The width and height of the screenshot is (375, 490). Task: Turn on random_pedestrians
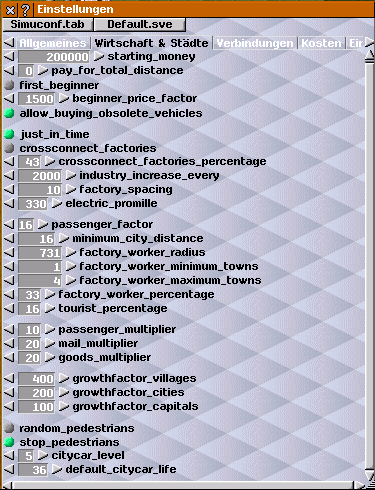pyautogui.click(x=9, y=428)
